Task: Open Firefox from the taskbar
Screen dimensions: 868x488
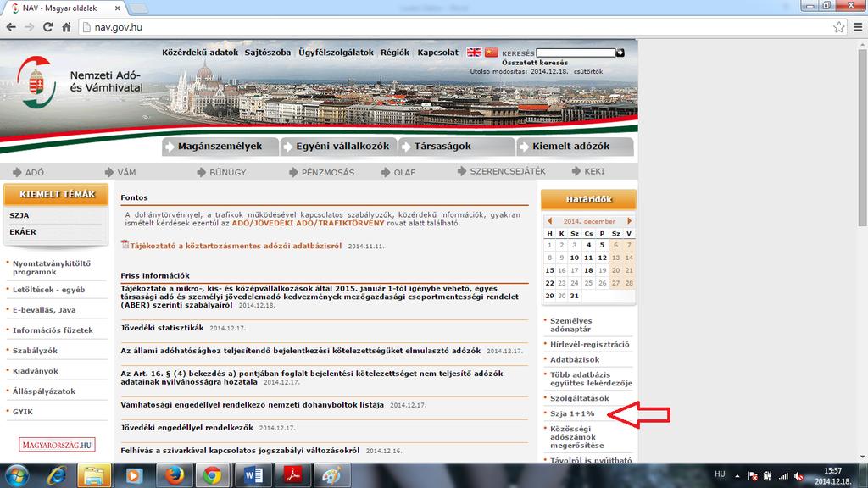Action: tap(175, 476)
